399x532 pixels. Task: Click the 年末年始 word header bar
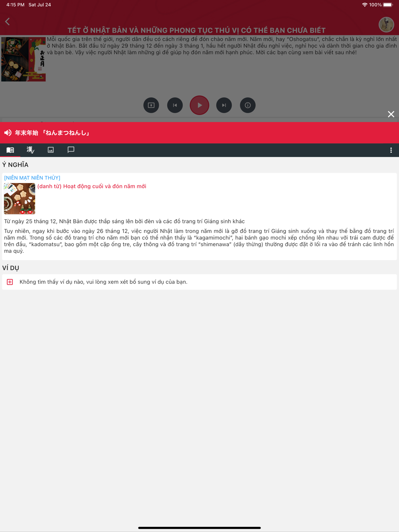click(199, 133)
